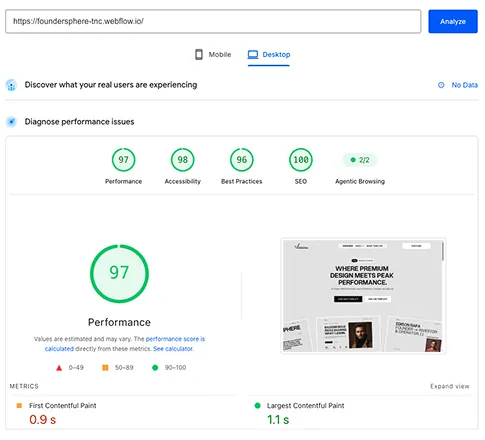Expand view of the metrics
485x440 pixels.
(x=450, y=386)
